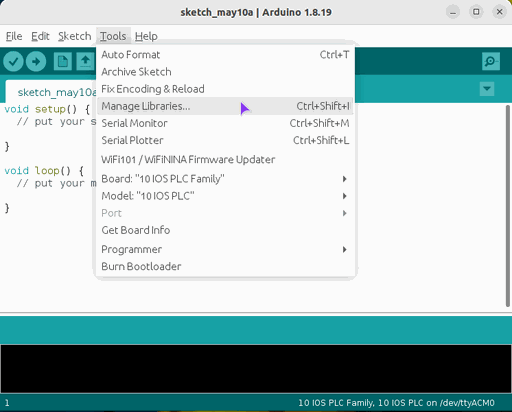The image size is (512, 412).
Task: Open WiFi101 / WiFiNINA Firmware Updater
Action: tap(225, 160)
